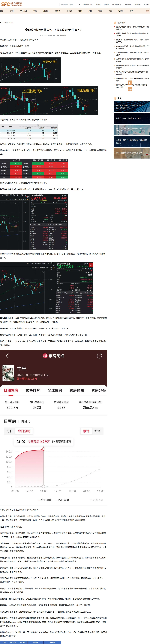150x644 pixels.
Task: Open the 牛来 movie poster
Action: point(8,373)
